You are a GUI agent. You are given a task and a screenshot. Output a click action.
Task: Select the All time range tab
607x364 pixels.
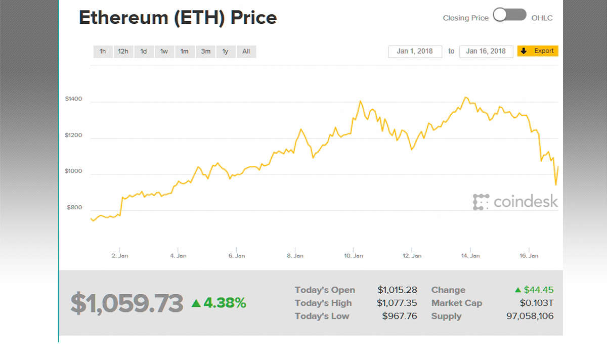pyautogui.click(x=246, y=51)
